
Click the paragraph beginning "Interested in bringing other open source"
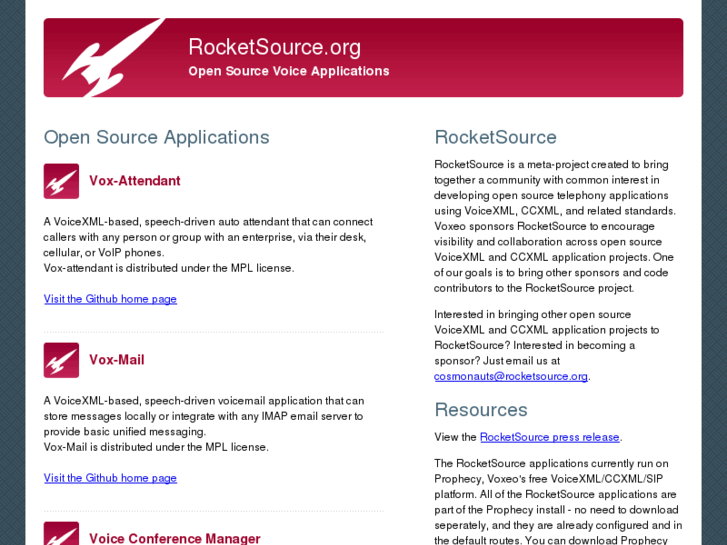point(547,346)
